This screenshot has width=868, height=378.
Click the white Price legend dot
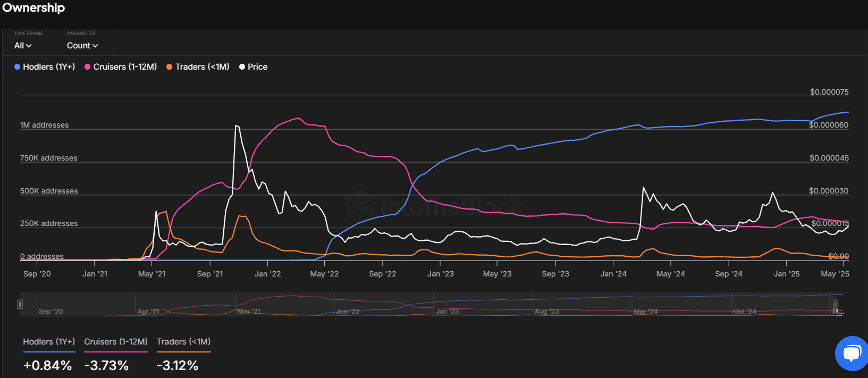242,67
